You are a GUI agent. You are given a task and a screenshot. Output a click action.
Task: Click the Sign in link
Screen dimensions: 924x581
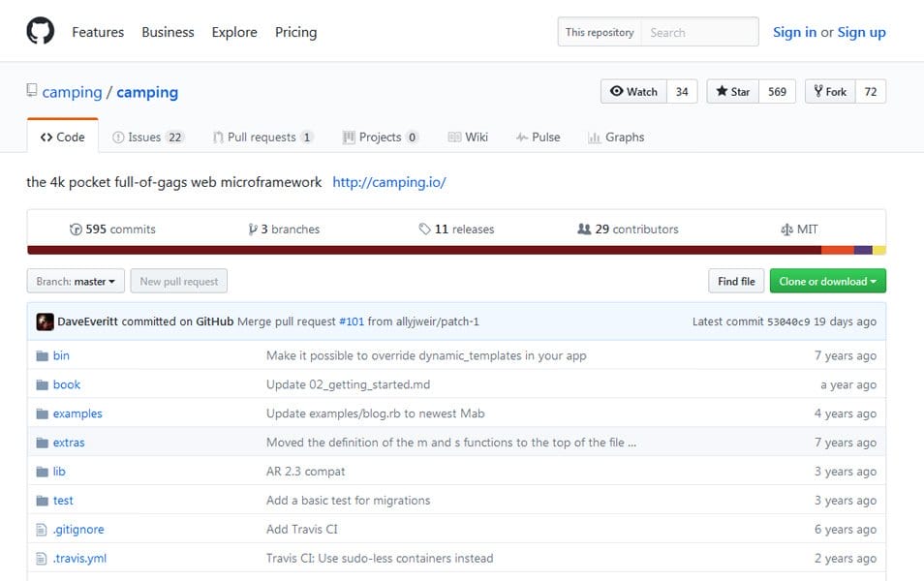point(794,32)
